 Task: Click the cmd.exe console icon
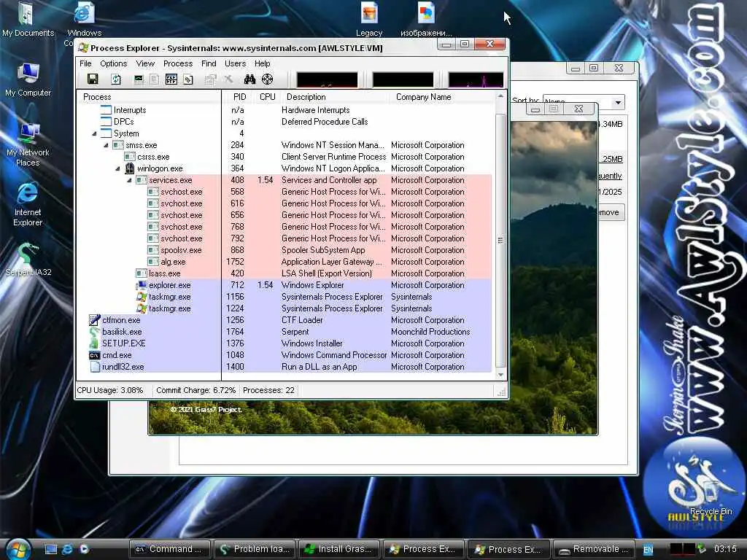(94, 355)
